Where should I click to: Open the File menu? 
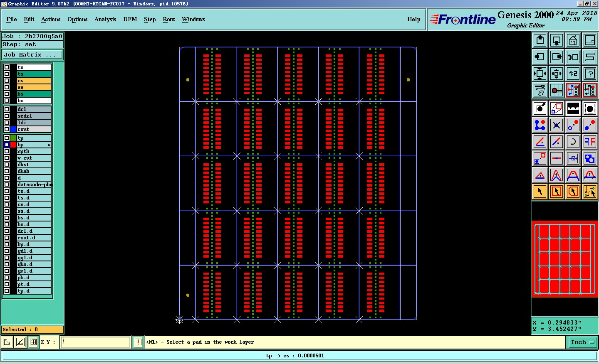12,19
